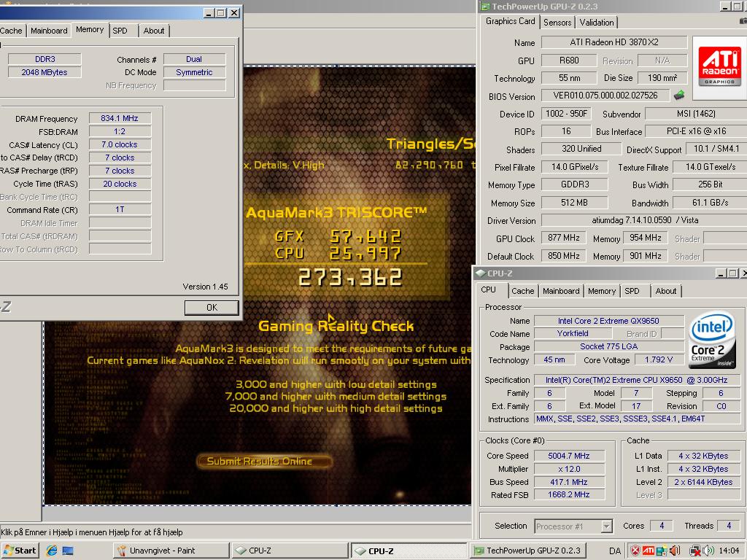Open Mainboard tab in right CPU-Z window
Screen dimensions: 747x560
tap(561, 291)
